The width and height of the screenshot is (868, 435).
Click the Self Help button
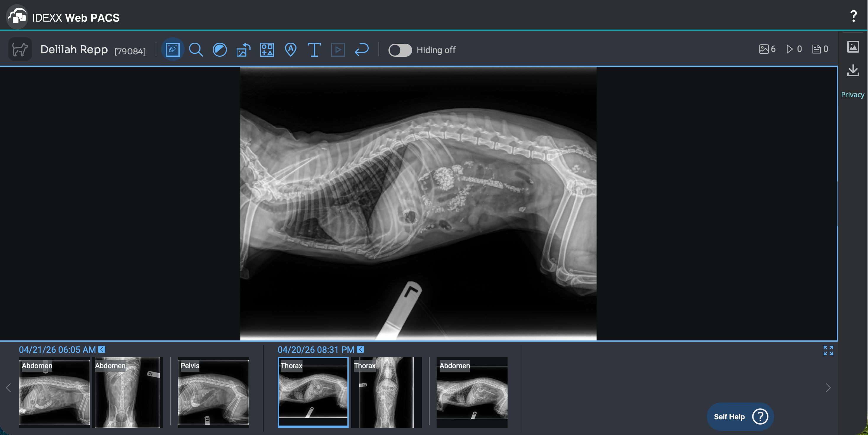point(740,416)
